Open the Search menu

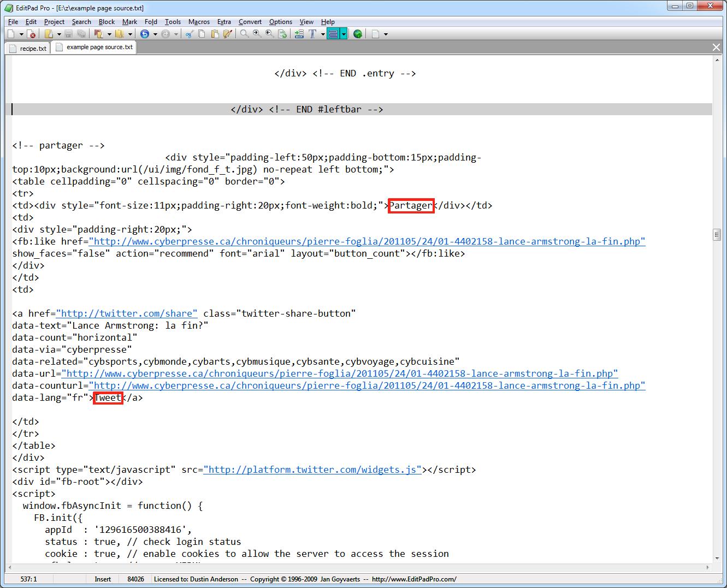(x=81, y=22)
